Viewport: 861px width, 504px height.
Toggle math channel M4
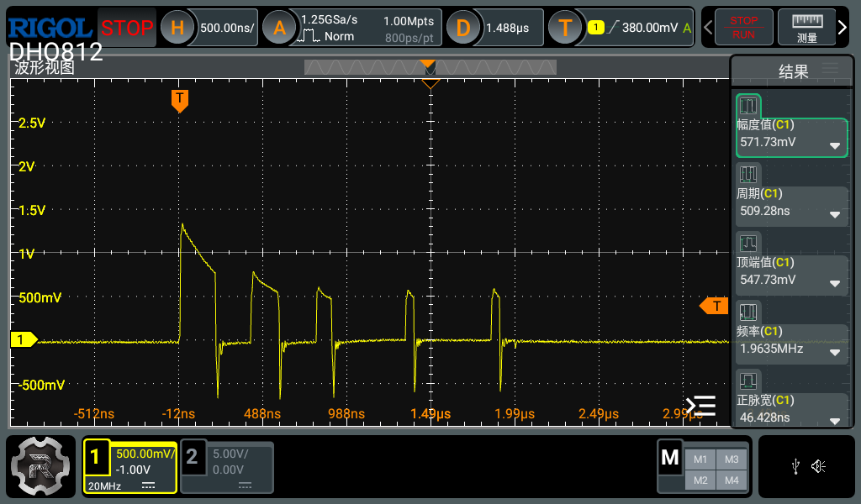point(732,480)
